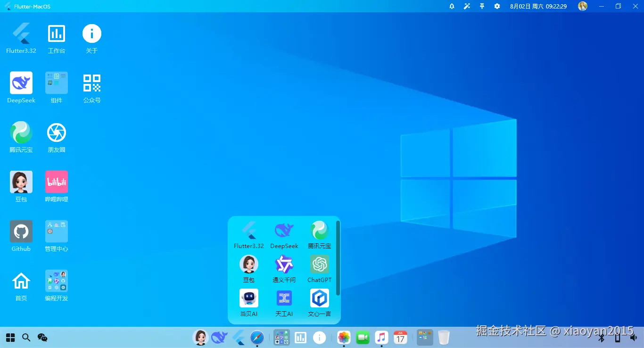Screen dimensions: 644x348
Task: Click the magic wand icon in title bar
Action: click(467, 6)
